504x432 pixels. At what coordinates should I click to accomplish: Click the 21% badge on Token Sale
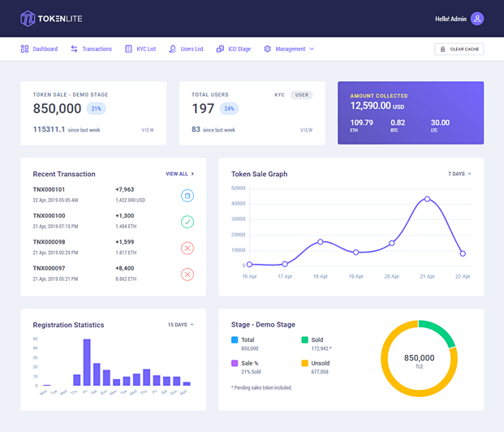pos(96,109)
